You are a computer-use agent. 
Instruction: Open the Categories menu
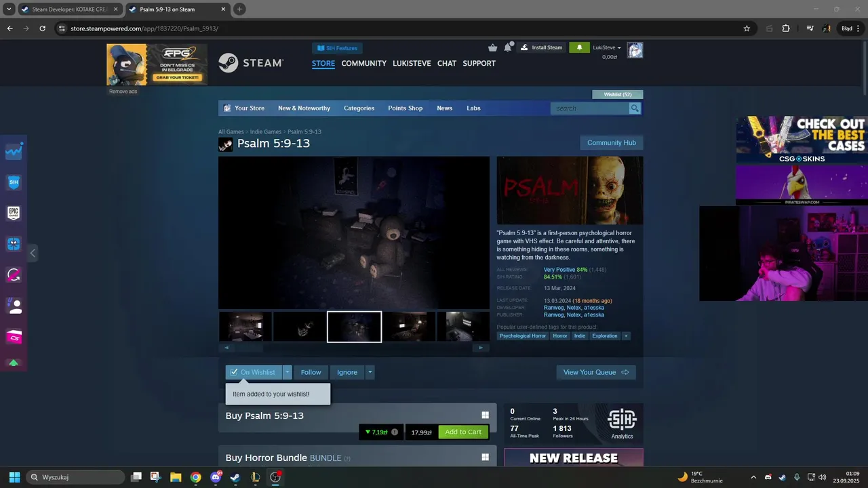[359, 108]
